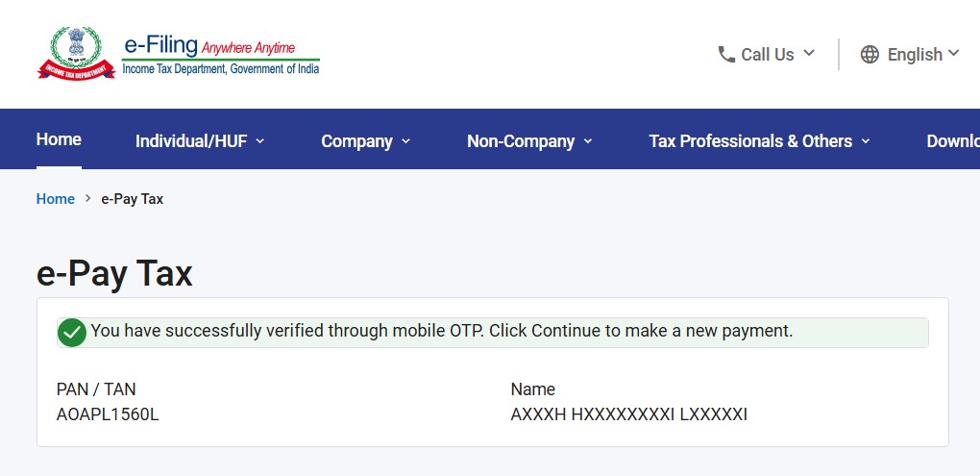This screenshot has width=980, height=476.
Task: Click the OTP verification success message banner
Action: [493, 333]
